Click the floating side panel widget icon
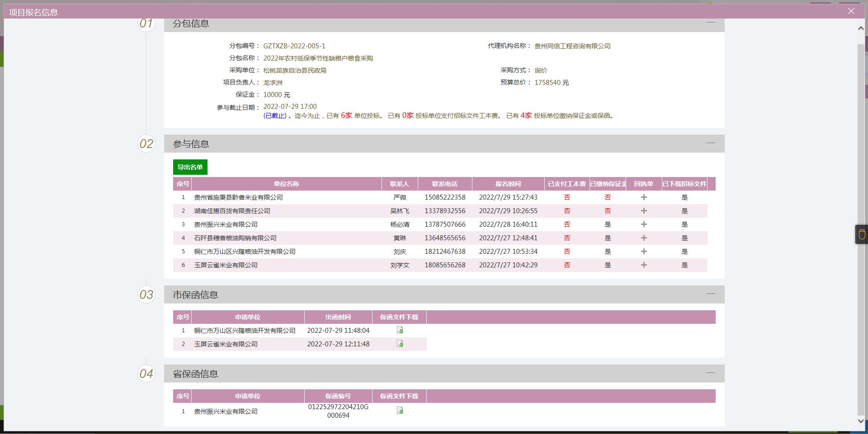This screenshot has width=868, height=434. (862, 234)
